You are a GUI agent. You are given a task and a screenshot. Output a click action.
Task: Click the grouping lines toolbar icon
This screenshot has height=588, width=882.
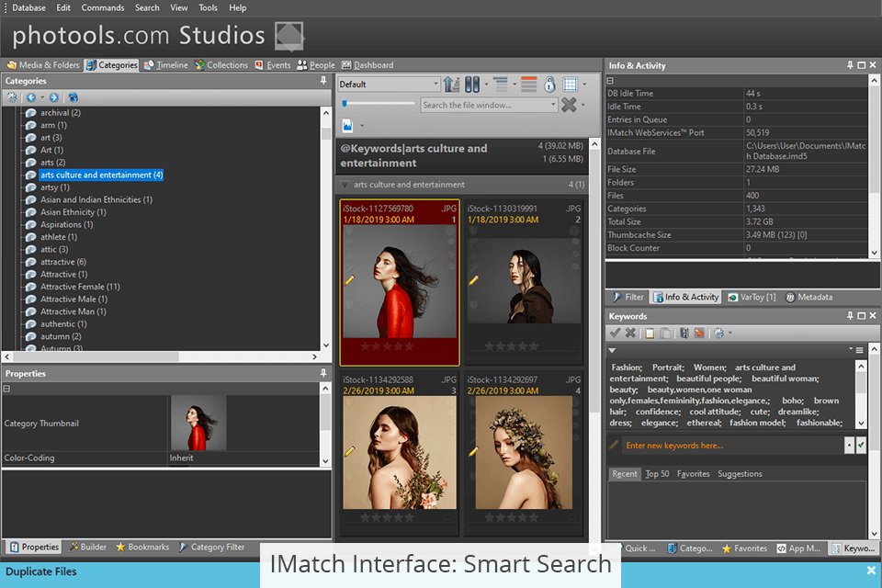[501, 85]
